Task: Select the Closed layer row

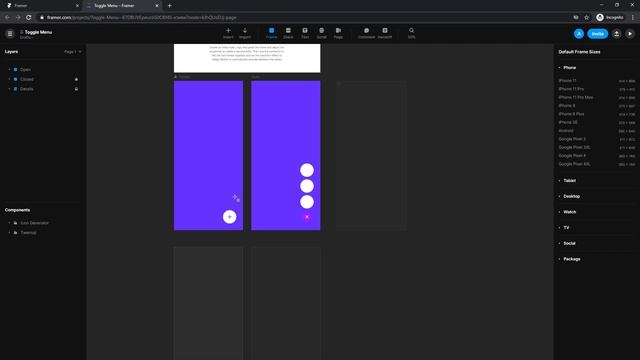Action: pyautogui.click(x=43, y=79)
